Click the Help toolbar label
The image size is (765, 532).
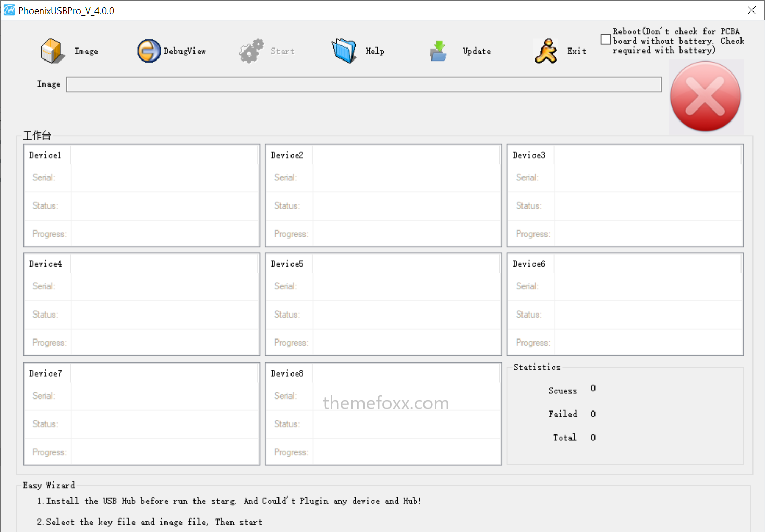click(x=375, y=51)
